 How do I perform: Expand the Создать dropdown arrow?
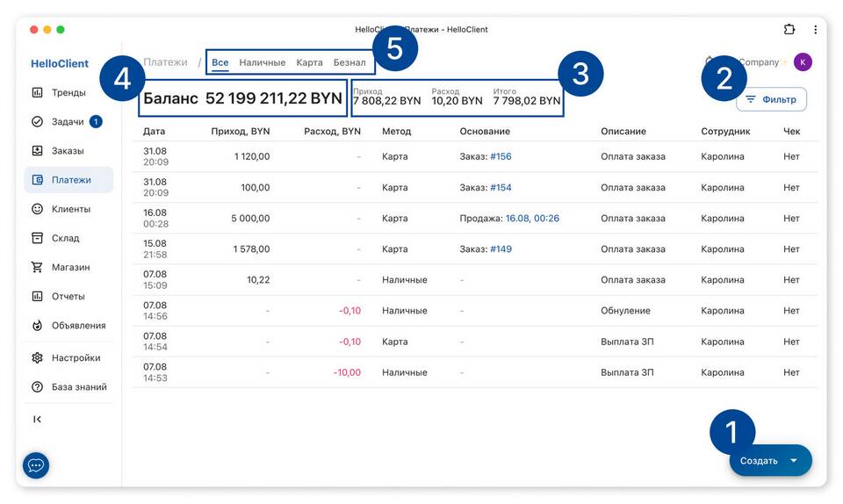[x=794, y=460]
